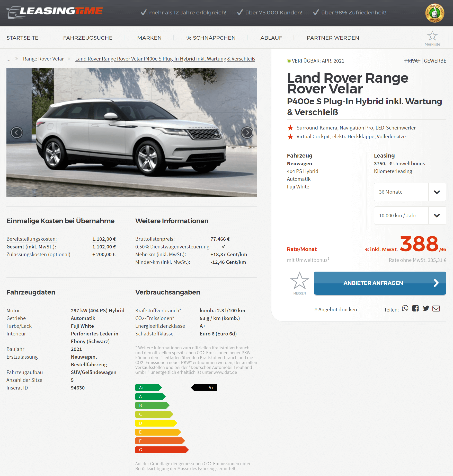
Task: Click the 'VERFÜGBAR: APR. 2021' availability label
Action: 318,61
